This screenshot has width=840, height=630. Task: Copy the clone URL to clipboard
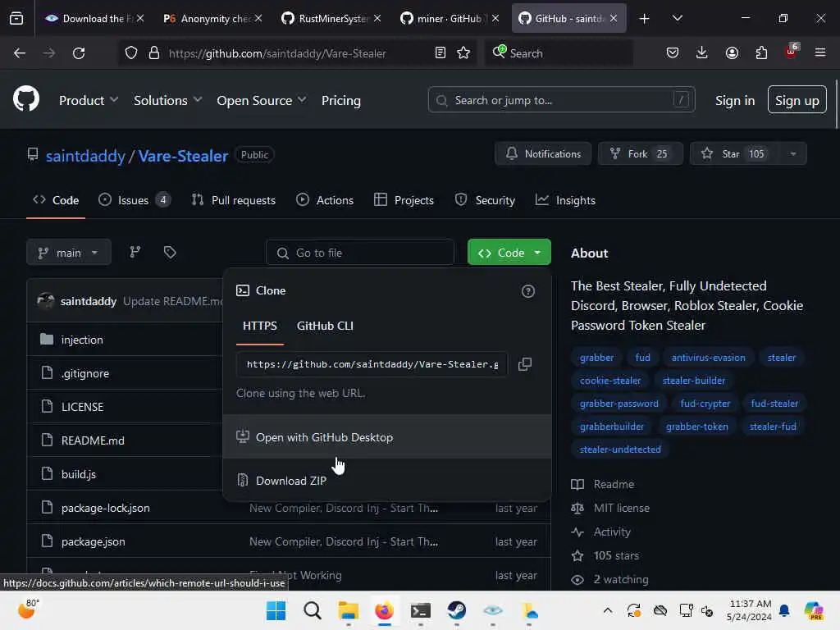[x=525, y=364]
